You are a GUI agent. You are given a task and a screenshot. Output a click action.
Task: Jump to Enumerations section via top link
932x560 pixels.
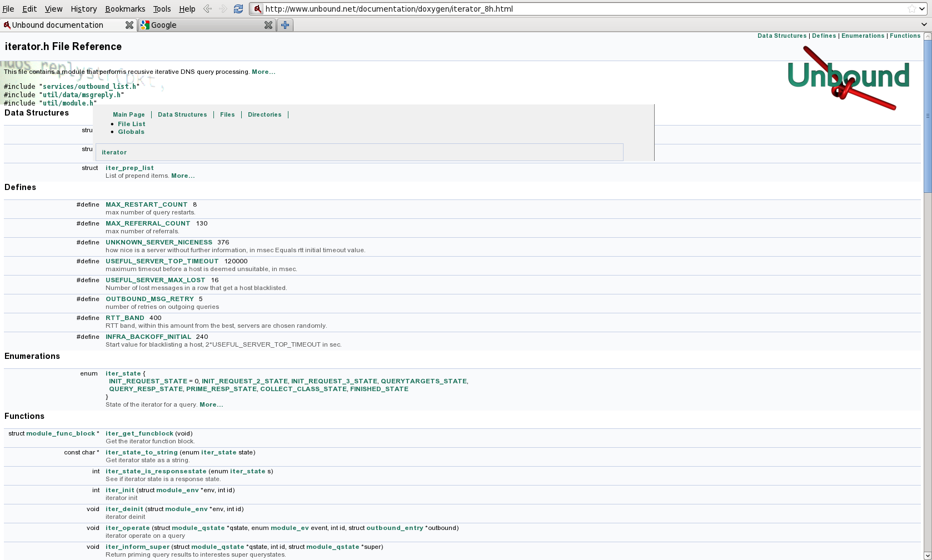pyautogui.click(x=863, y=36)
